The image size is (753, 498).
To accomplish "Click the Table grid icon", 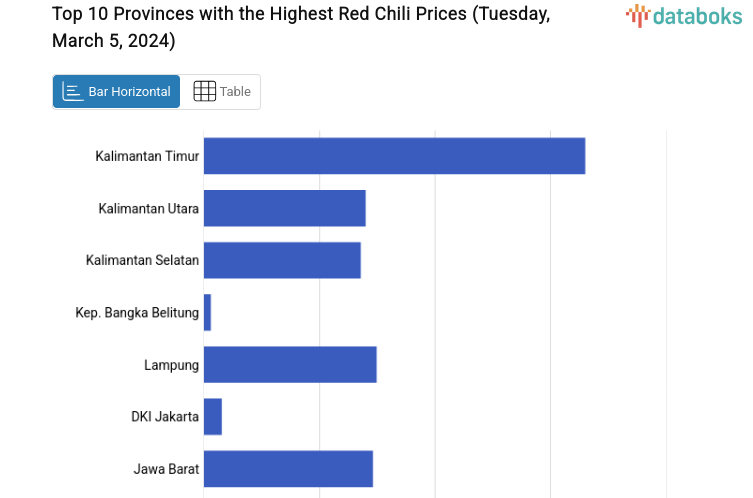I will pyautogui.click(x=204, y=92).
